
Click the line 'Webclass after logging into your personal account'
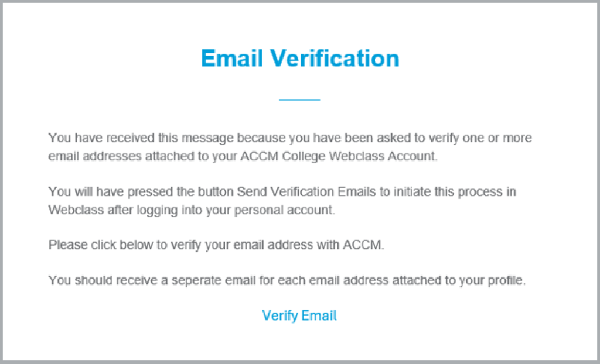coord(192,211)
